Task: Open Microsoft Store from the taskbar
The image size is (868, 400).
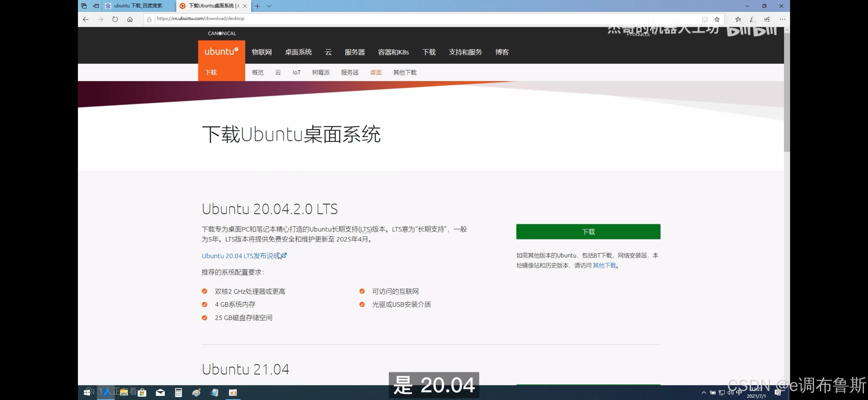Action: coord(142,392)
